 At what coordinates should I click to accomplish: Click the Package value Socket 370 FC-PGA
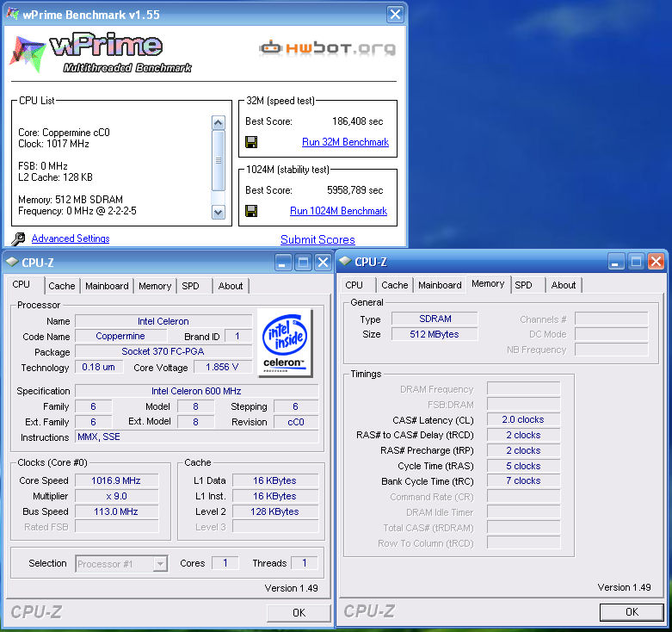click(163, 351)
